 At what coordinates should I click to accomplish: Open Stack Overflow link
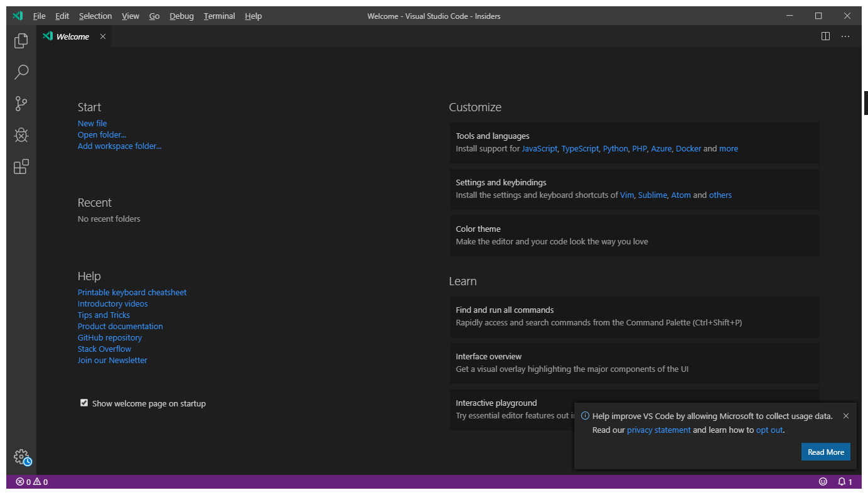pos(104,349)
